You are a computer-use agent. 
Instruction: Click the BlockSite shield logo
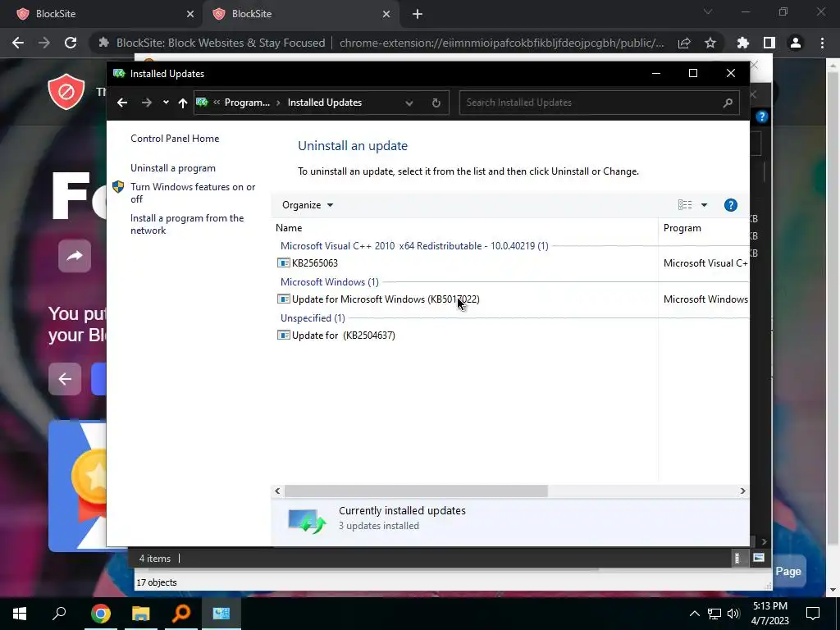[66, 92]
